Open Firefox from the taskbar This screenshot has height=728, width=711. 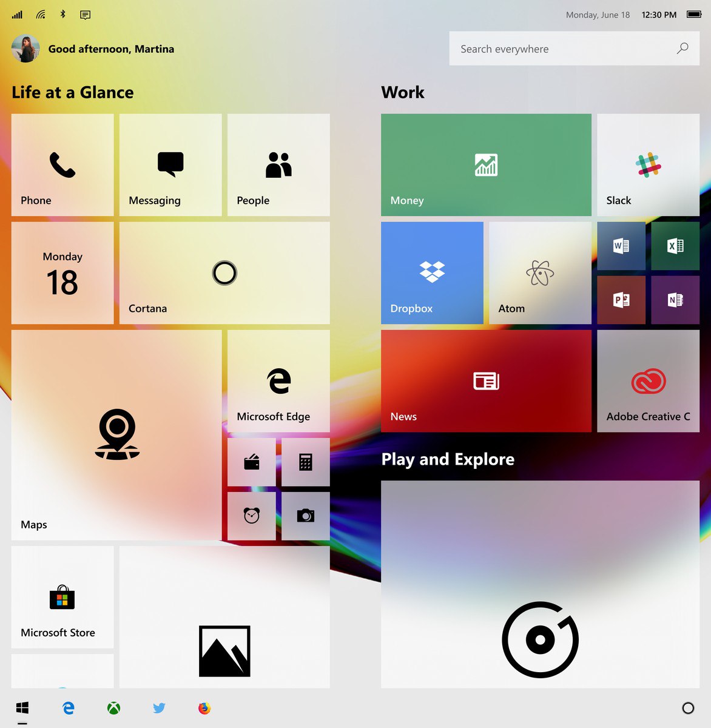click(204, 708)
